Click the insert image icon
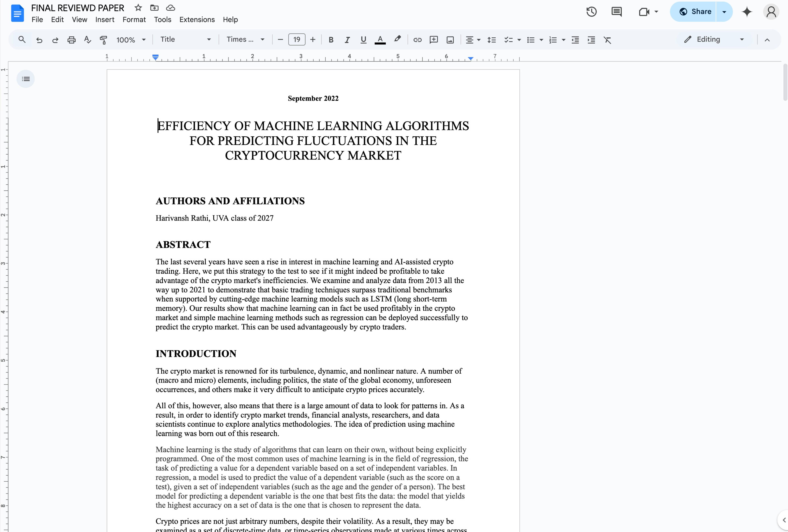The image size is (788, 532). 450,40
